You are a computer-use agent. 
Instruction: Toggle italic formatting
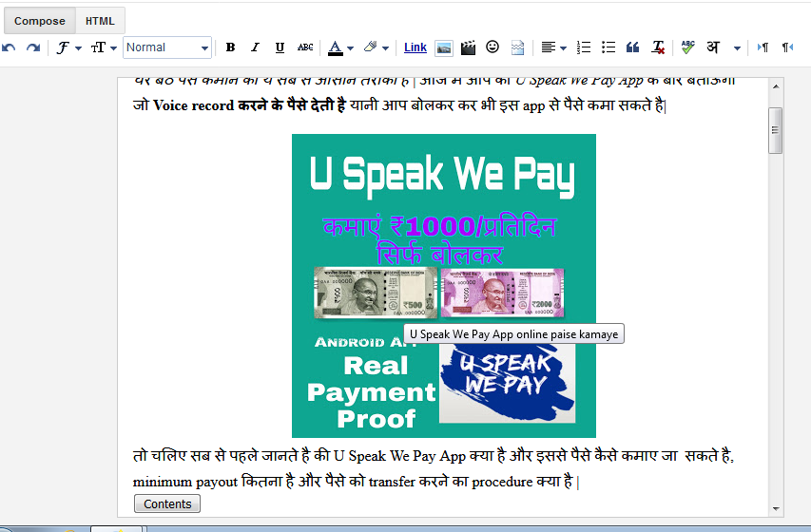click(255, 47)
